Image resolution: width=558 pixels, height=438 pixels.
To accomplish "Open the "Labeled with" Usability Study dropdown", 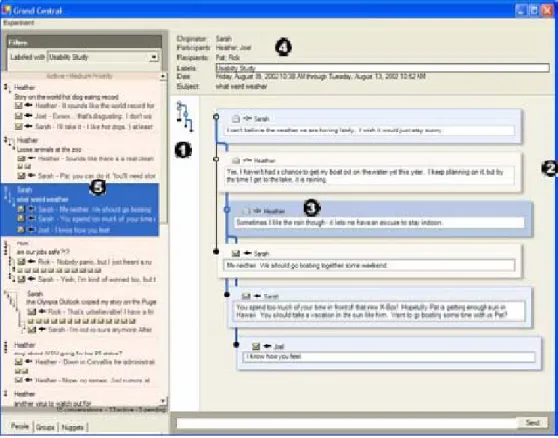I will point(103,57).
